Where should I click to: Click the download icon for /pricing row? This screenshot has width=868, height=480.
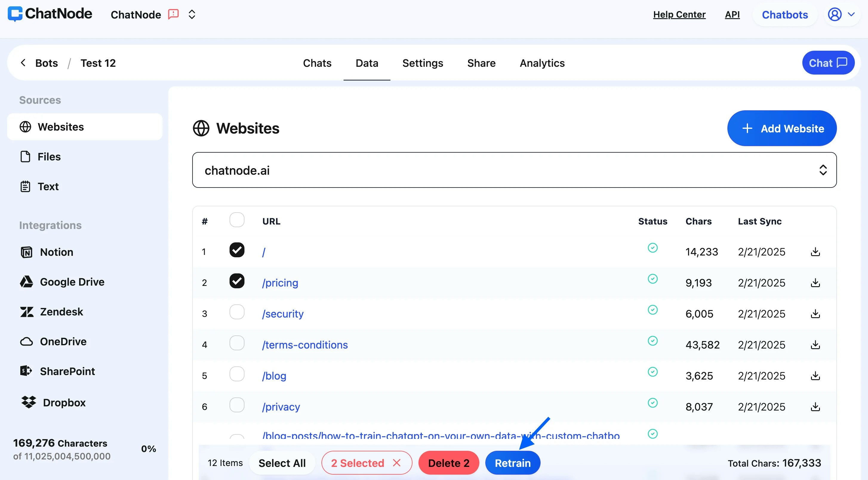click(815, 282)
